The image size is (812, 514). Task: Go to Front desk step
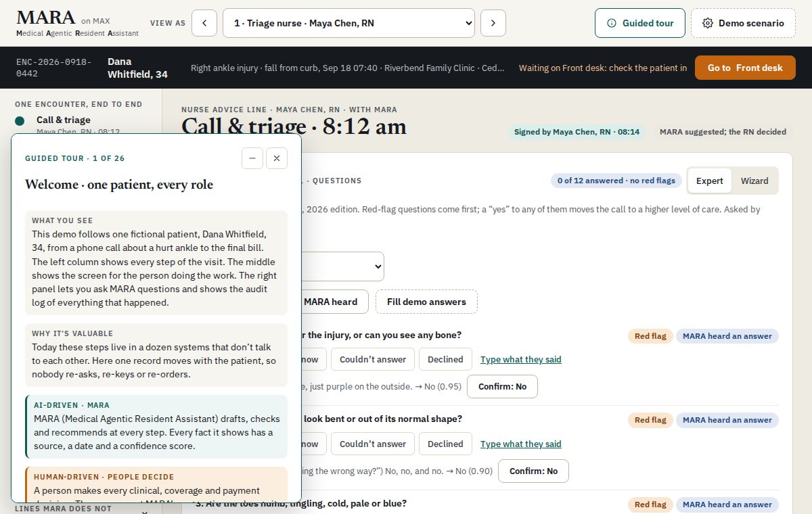[x=745, y=68]
